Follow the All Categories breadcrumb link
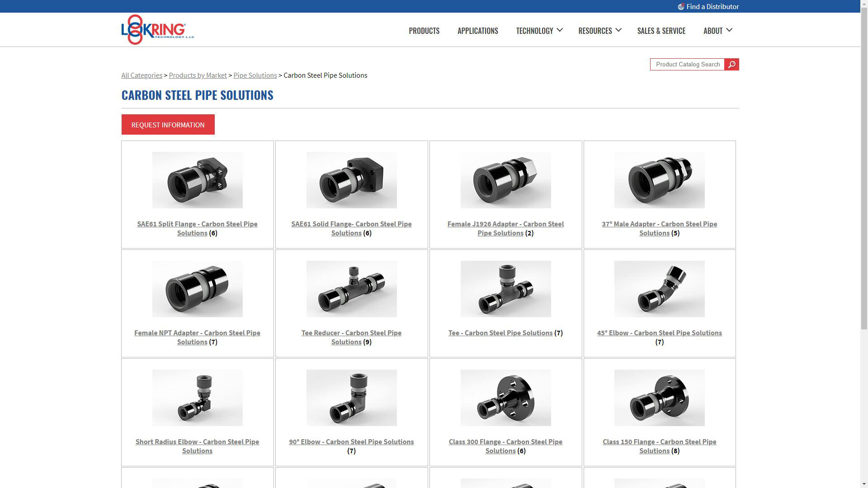The image size is (868, 488). [x=142, y=75]
